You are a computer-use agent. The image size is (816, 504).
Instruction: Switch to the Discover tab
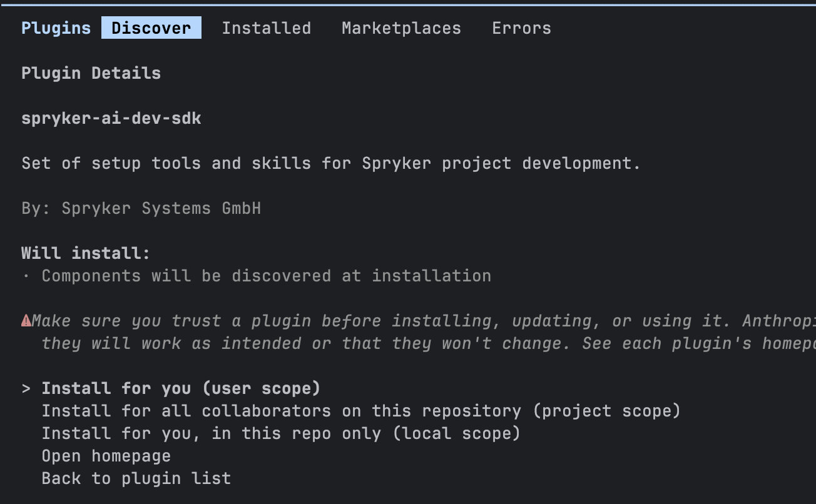click(151, 28)
